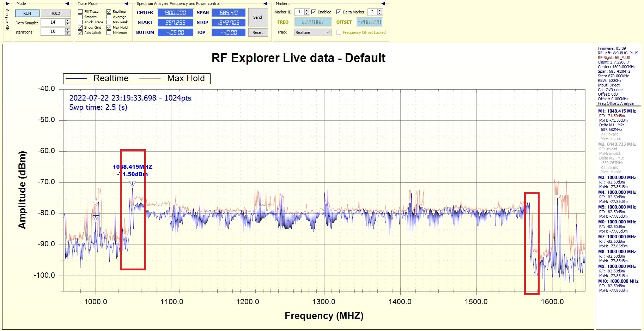The width and height of the screenshot is (644, 331).
Task: Enable the Fill Trace option
Action: [x=80, y=12]
